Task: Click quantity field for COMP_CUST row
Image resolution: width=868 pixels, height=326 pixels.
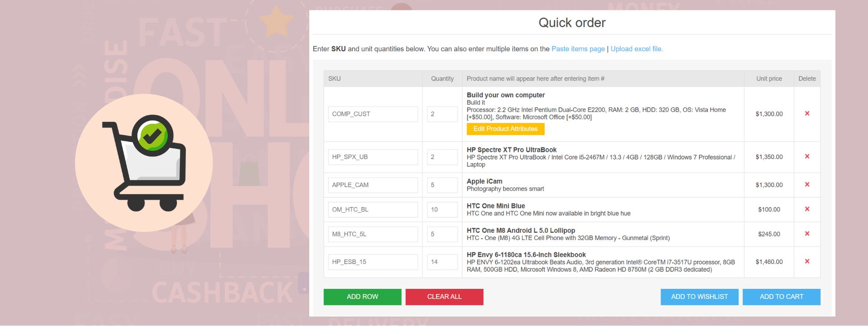Action: pyautogui.click(x=442, y=114)
